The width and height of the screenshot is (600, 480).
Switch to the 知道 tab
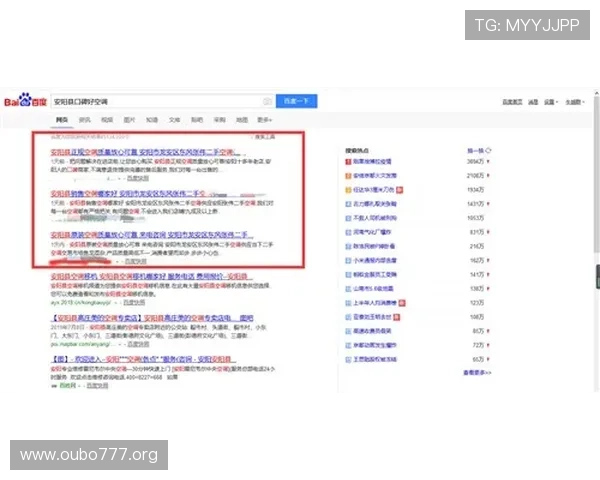(x=152, y=120)
